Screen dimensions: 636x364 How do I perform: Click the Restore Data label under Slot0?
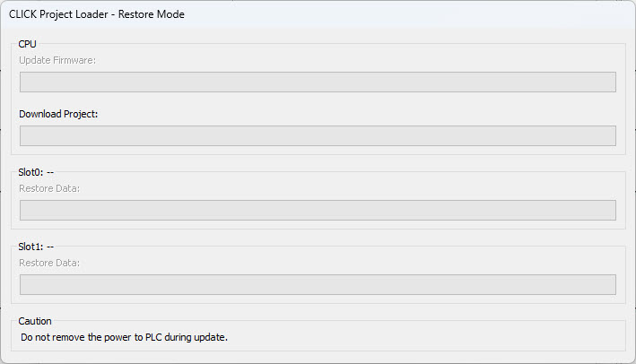point(49,188)
